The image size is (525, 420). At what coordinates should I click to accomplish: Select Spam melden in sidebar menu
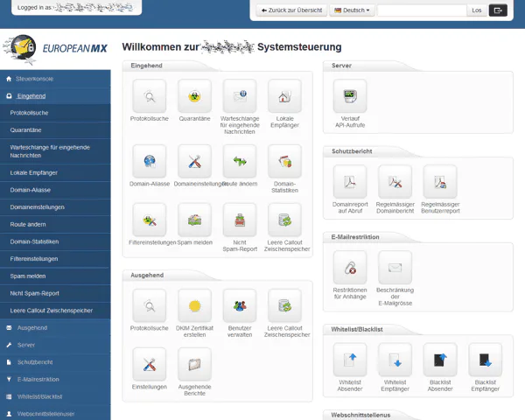click(55, 276)
